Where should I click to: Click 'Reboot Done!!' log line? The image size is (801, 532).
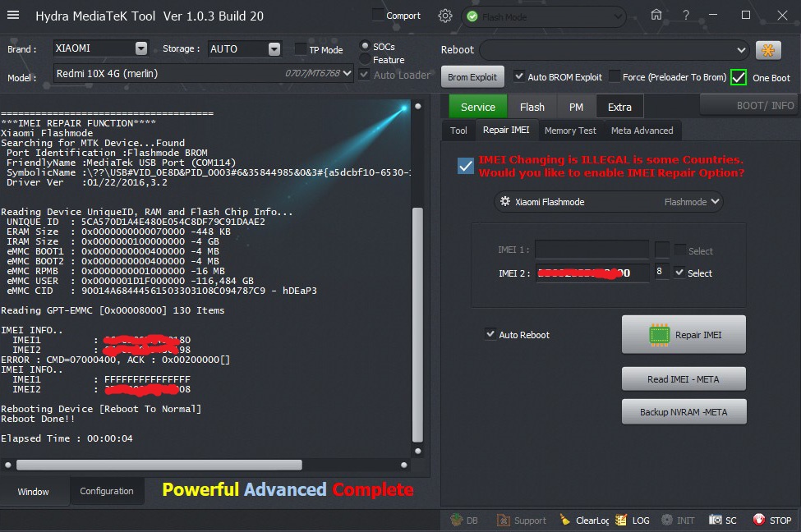(x=38, y=419)
